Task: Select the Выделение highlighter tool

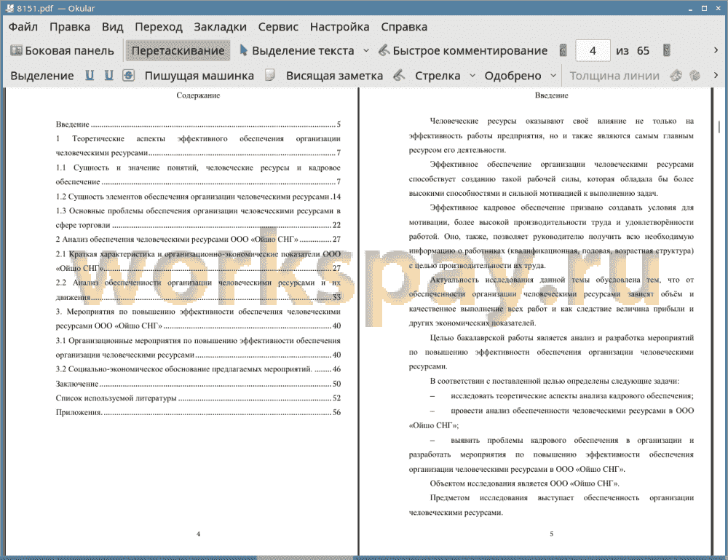Action: click(x=42, y=76)
